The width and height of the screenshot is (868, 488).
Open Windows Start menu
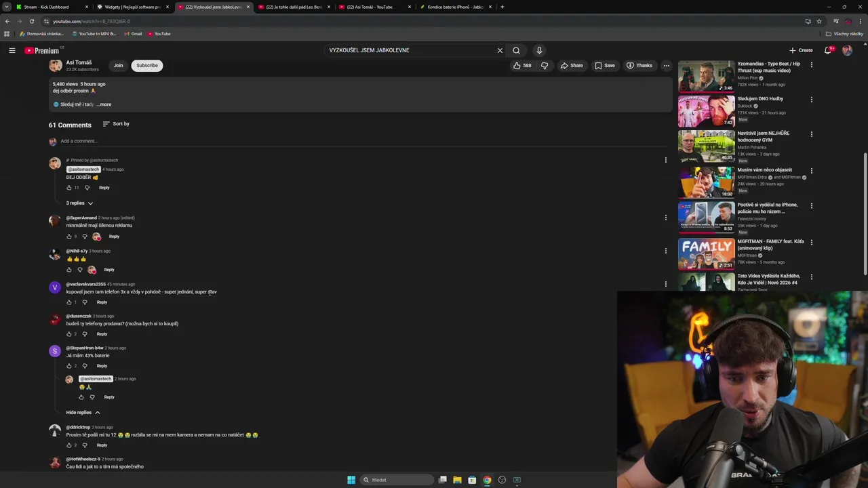click(x=351, y=480)
